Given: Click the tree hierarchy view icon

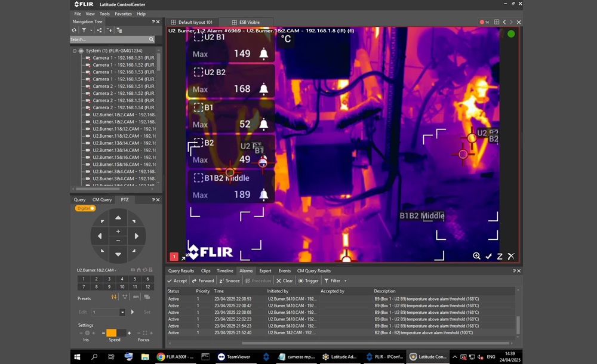Looking at the screenshot, I should pyautogui.click(x=119, y=30).
